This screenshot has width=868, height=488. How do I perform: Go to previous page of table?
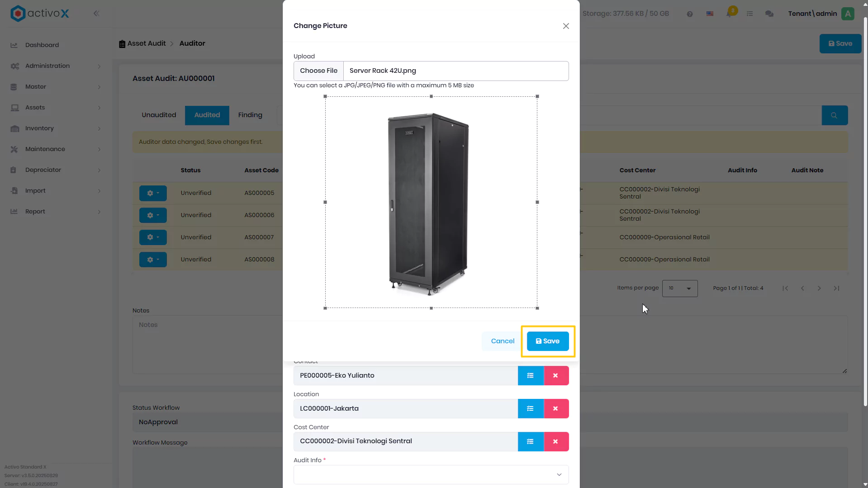[802, 289]
